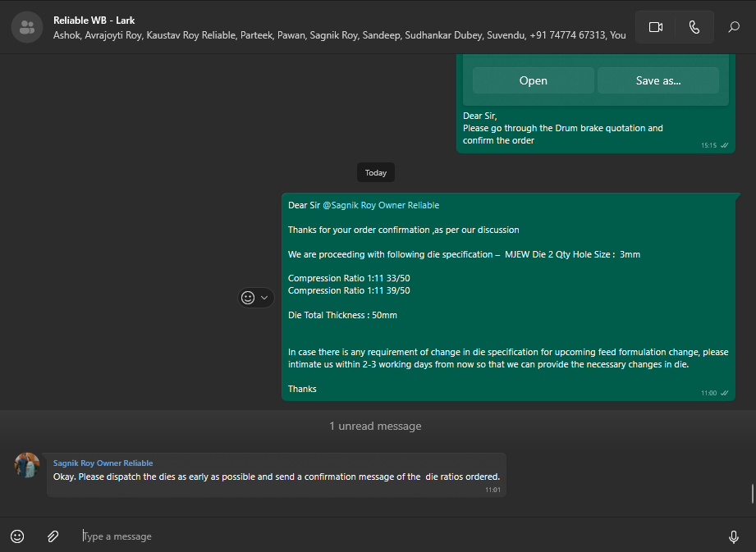Click sender name Sagnik Roy in received message

[x=103, y=463]
